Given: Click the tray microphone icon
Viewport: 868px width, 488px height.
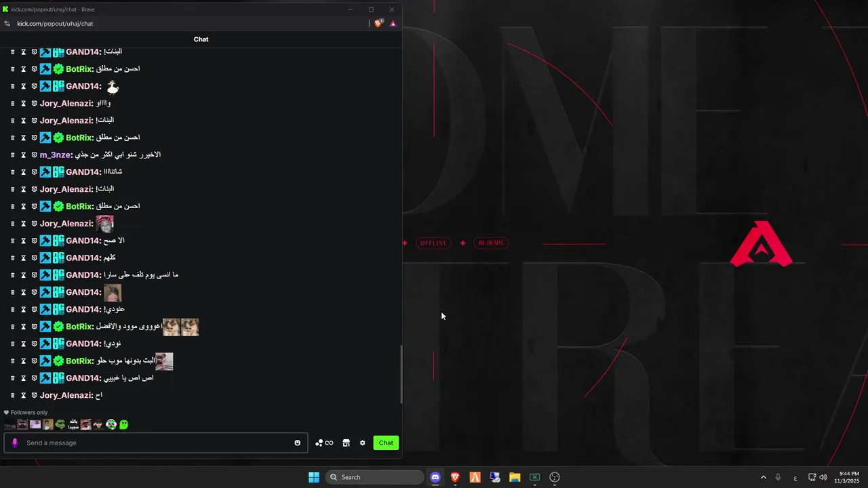Looking at the screenshot, I should (x=778, y=477).
